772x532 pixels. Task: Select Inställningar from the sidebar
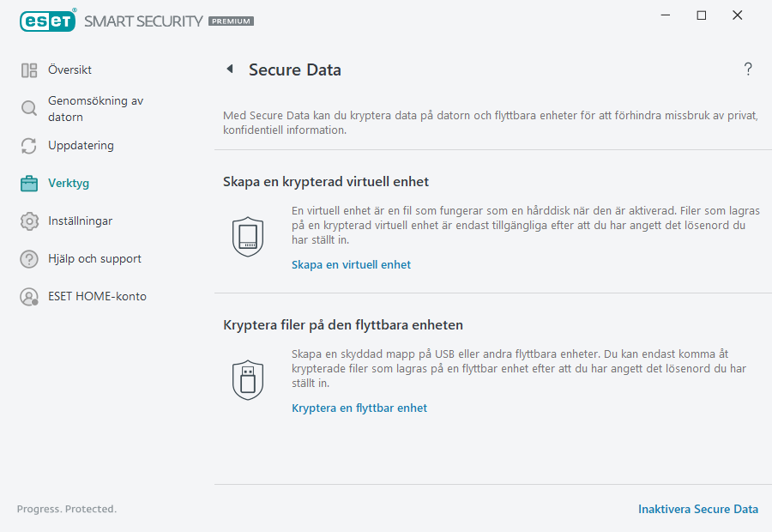[x=79, y=221]
